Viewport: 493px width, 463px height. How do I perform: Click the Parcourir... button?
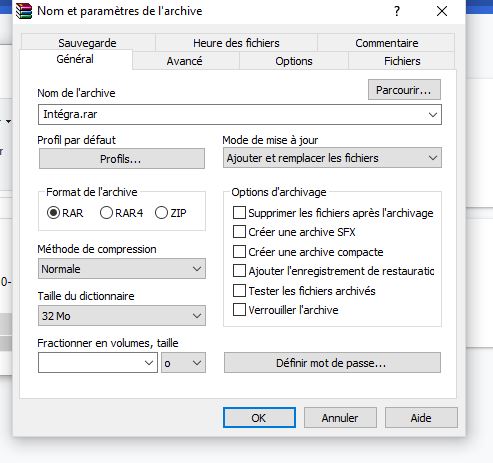[404, 90]
